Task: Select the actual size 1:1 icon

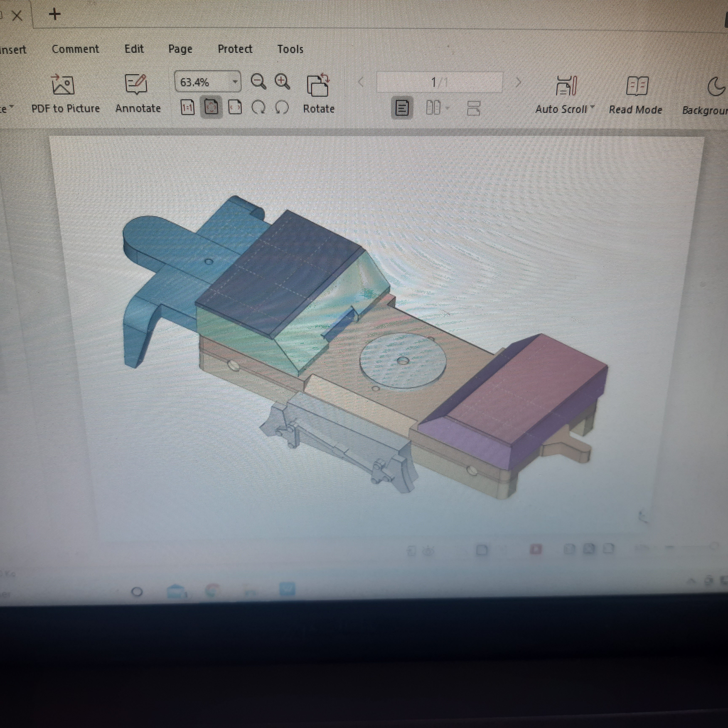Action: (x=188, y=108)
